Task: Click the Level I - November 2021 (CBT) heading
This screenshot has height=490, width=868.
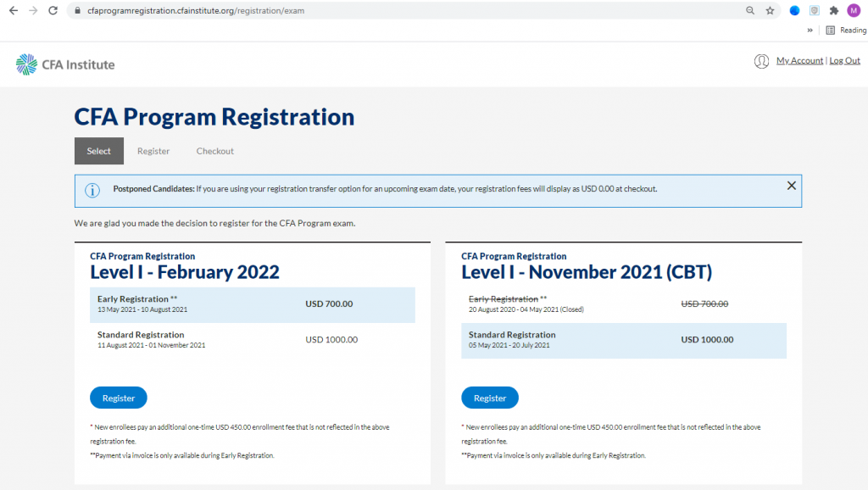Action: coord(587,272)
